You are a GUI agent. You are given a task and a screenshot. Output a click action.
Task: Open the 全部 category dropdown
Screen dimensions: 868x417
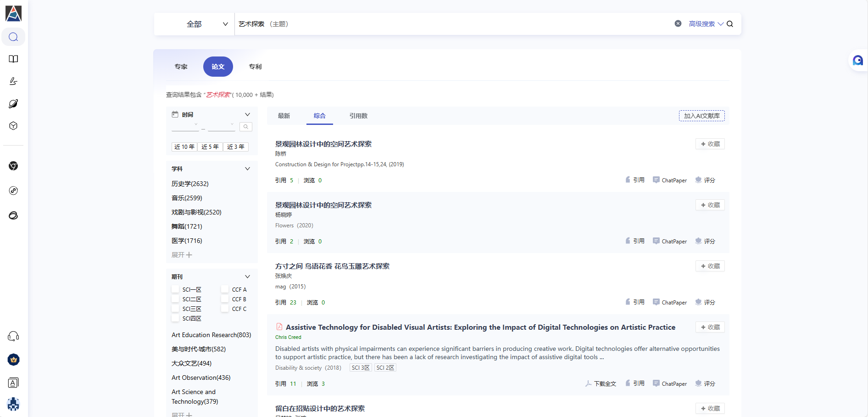coord(206,24)
